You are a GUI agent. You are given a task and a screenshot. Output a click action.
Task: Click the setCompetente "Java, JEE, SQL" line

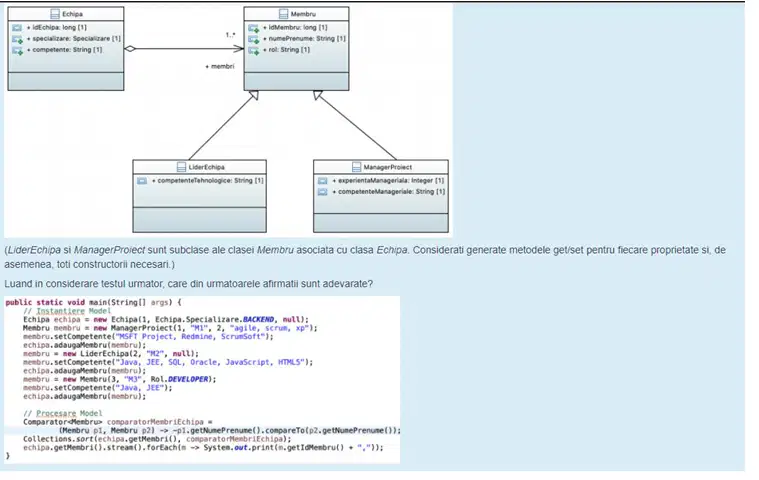(x=168, y=362)
